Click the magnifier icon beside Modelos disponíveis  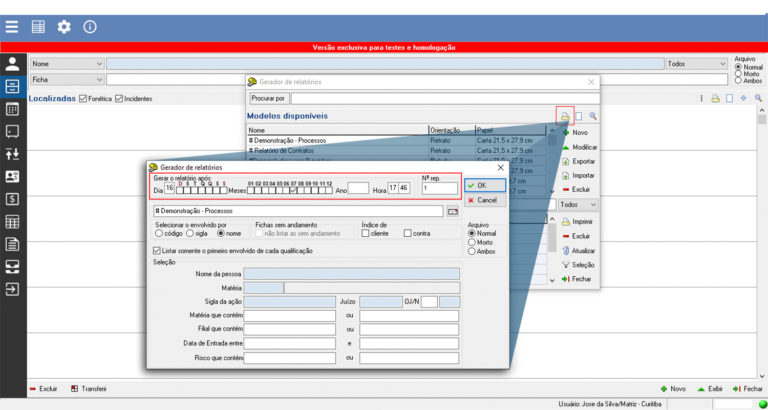(593, 116)
